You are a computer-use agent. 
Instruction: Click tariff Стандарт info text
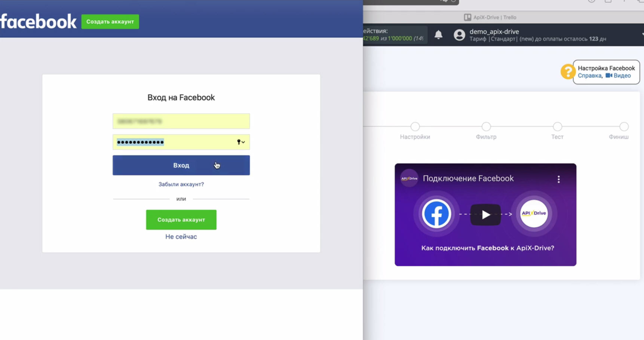(538, 39)
